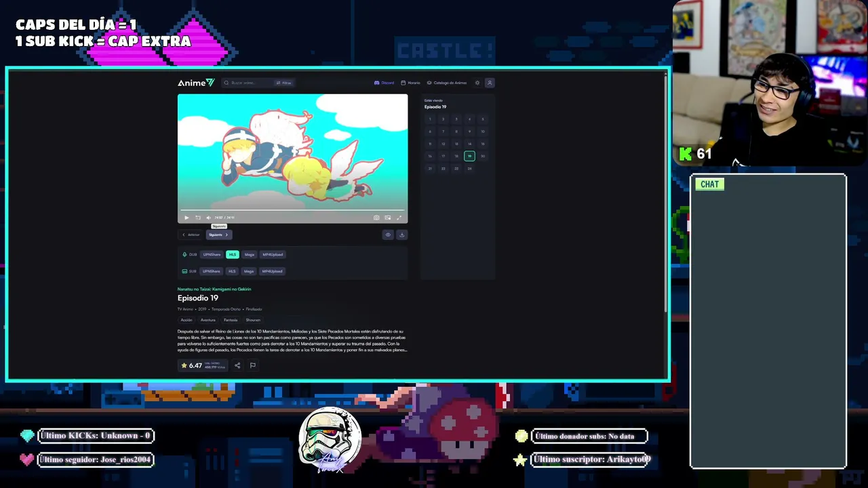Image resolution: width=868 pixels, height=488 pixels.
Task: Enable picture-in-picture mode icon
Action: pos(387,218)
